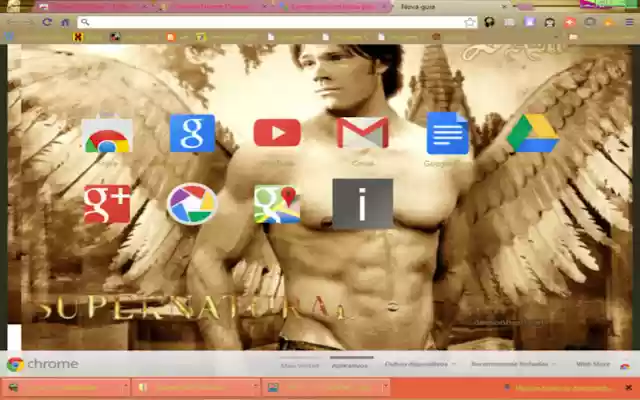640x400 pixels.
Task: Open the Picasa colorful shutter app
Action: tap(192, 204)
